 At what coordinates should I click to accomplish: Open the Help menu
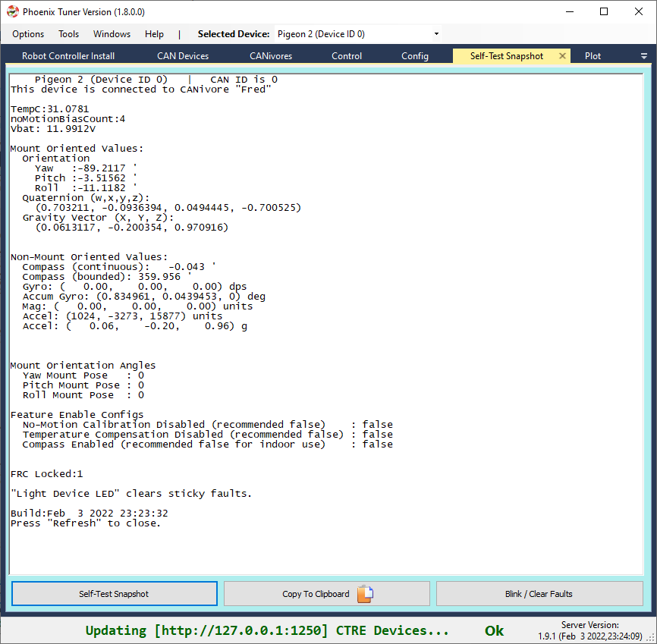coord(154,34)
